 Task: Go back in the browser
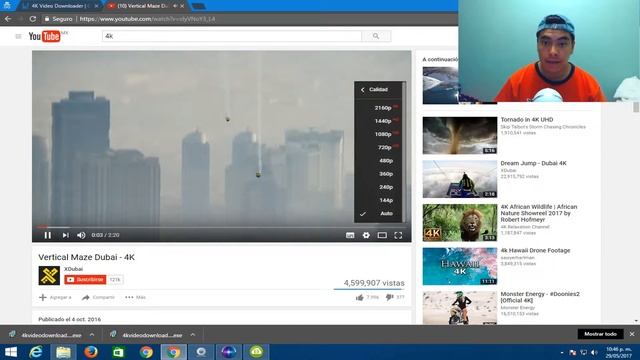pyautogui.click(x=8, y=19)
